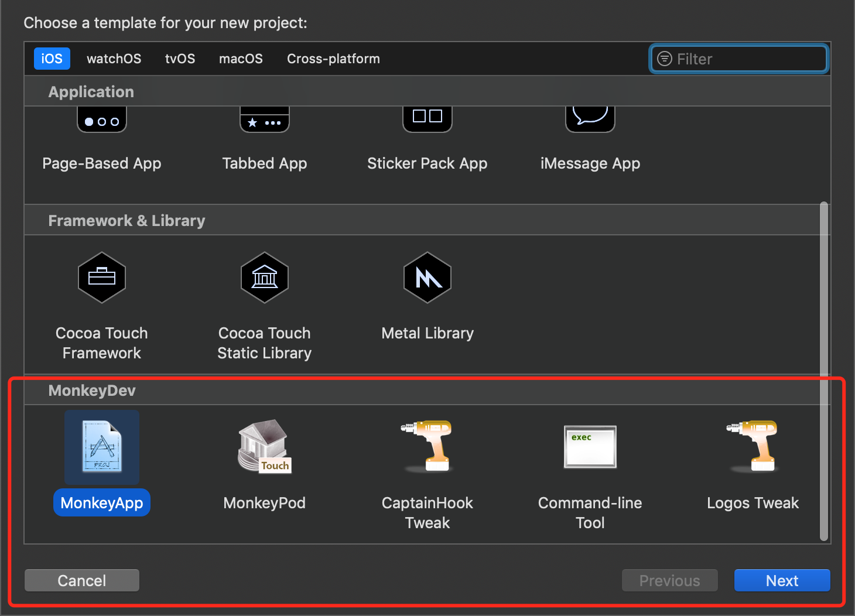Click the Metal Library label

(427, 333)
